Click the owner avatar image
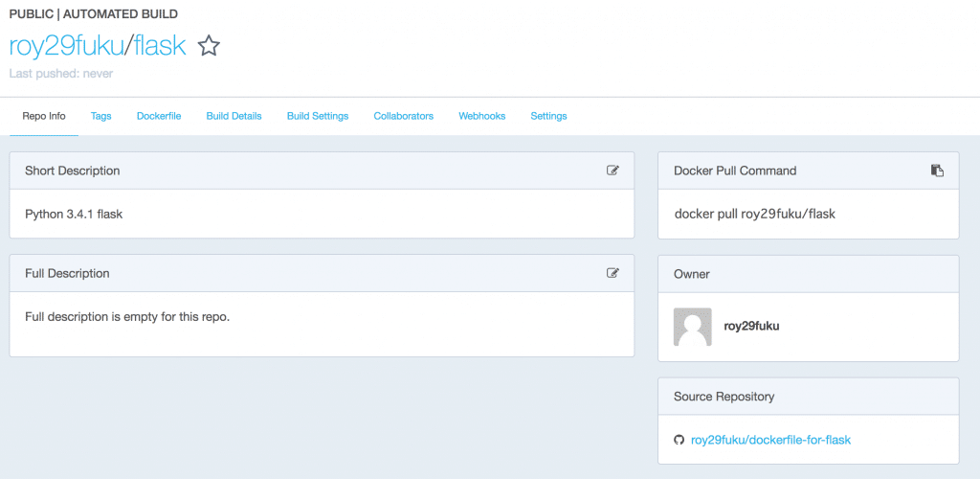The height and width of the screenshot is (479, 980). pos(693,327)
